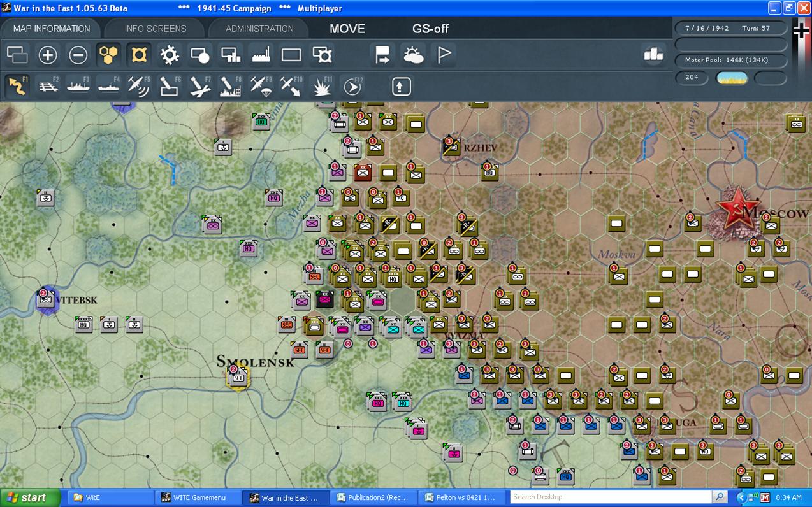Click the F11 explosion mode icon
This screenshot has height=507, width=812.
click(x=322, y=86)
